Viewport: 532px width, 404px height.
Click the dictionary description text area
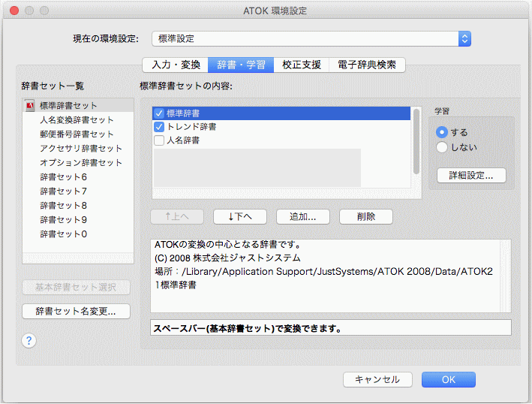click(330, 276)
